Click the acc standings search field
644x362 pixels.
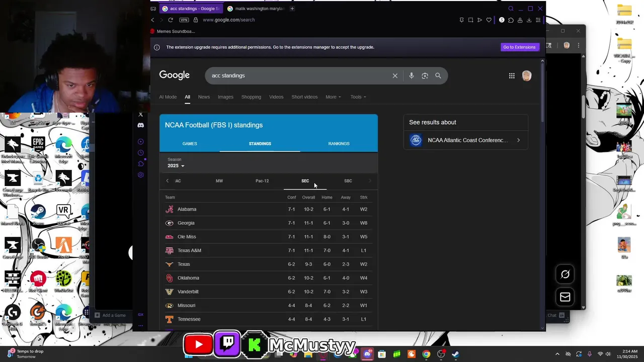coord(300,75)
